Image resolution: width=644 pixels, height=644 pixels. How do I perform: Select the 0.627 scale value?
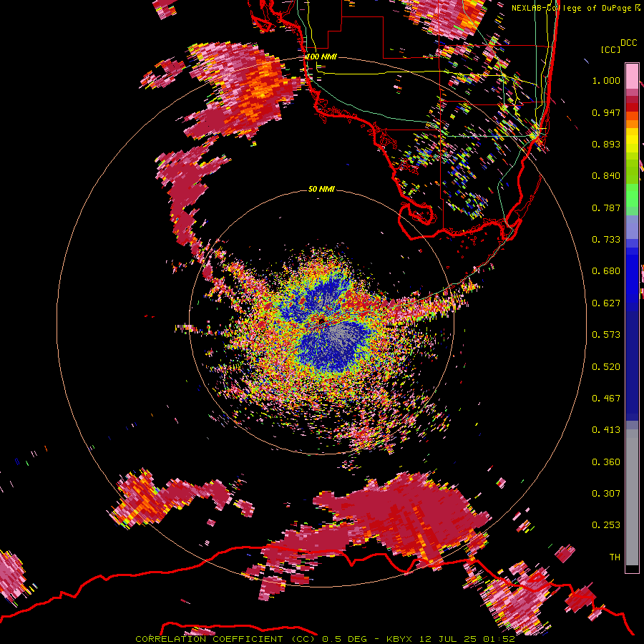tap(606, 303)
